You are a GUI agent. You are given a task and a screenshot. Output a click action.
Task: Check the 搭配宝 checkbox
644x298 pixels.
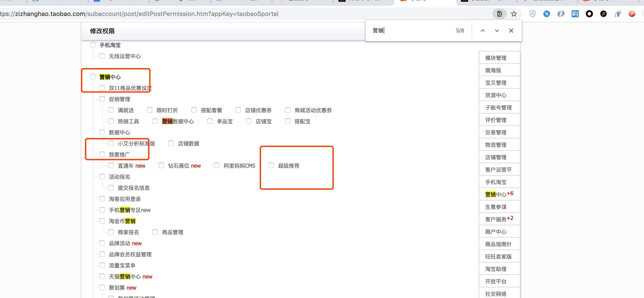(288, 121)
